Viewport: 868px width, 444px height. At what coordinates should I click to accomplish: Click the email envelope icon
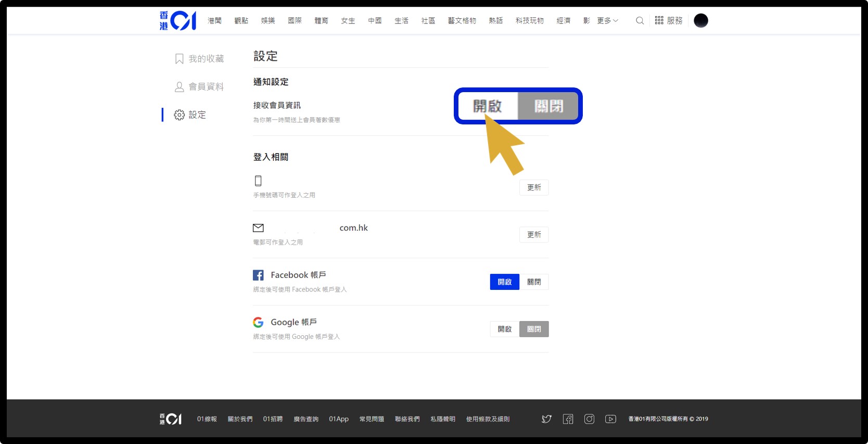[x=258, y=228]
